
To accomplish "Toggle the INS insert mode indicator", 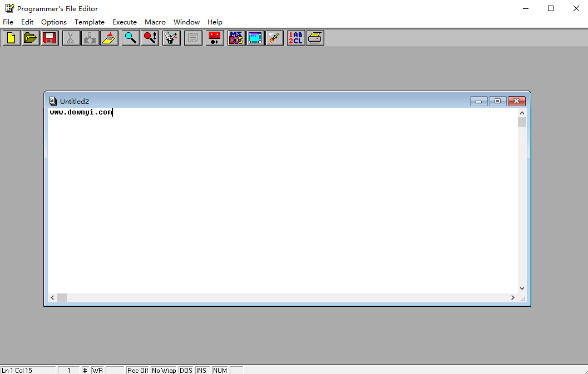I will coord(201,370).
